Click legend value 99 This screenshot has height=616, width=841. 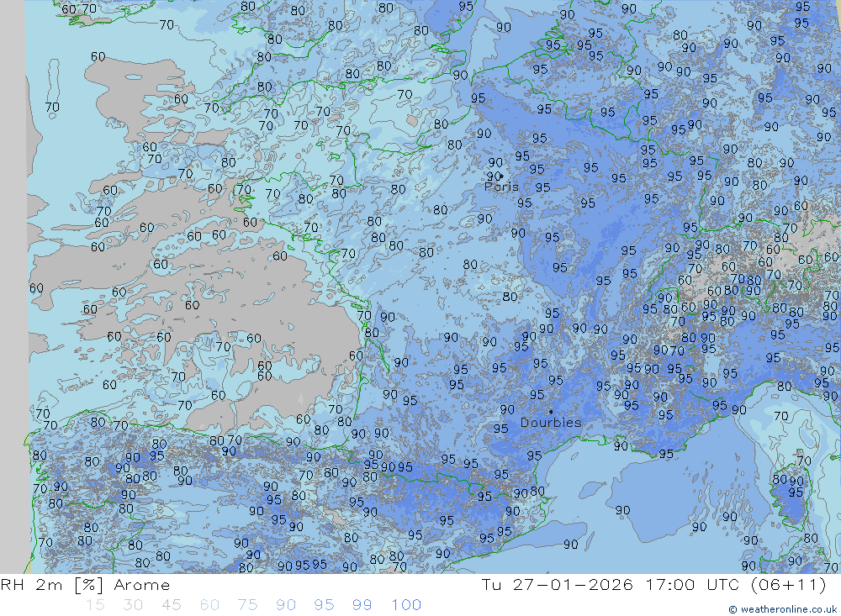tap(362, 605)
